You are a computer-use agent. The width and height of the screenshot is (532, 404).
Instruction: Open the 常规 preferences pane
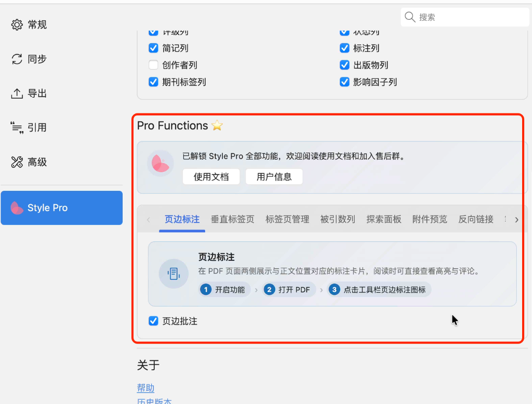click(61, 24)
